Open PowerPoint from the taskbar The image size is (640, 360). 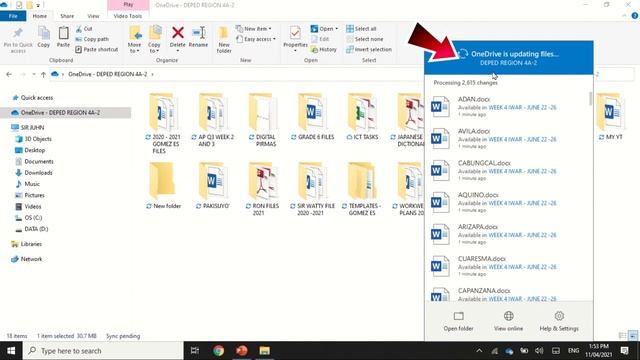point(242,351)
